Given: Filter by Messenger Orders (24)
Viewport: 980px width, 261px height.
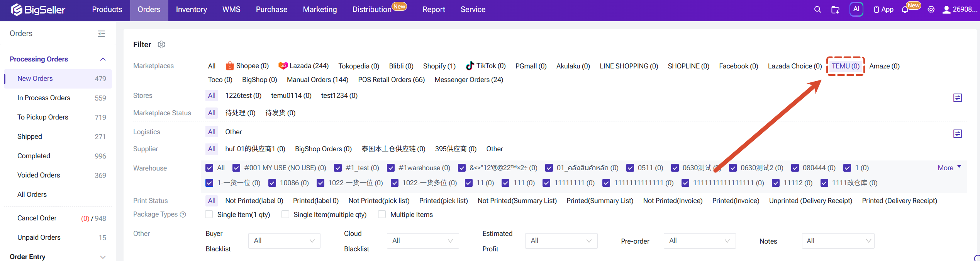Looking at the screenshot, I should point(469,80).
